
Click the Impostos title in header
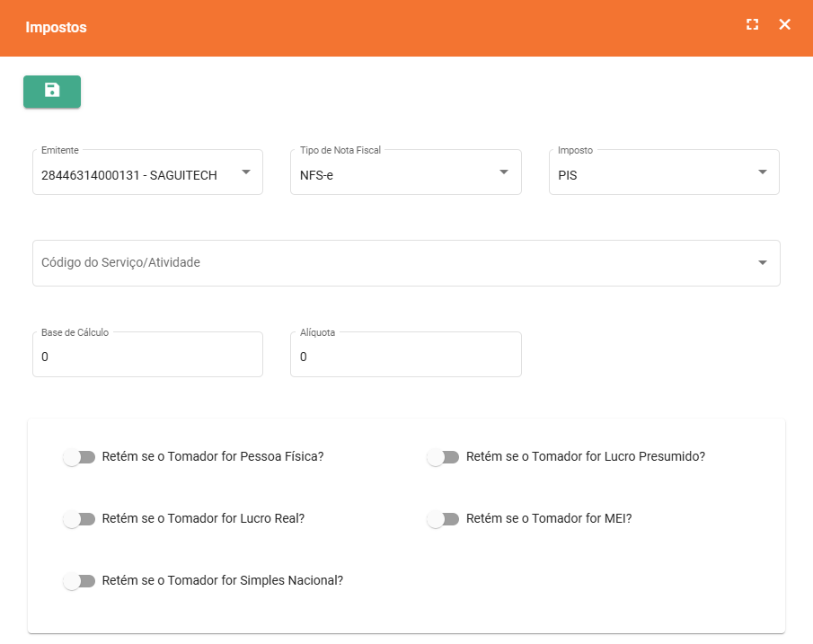click(56, 27)
